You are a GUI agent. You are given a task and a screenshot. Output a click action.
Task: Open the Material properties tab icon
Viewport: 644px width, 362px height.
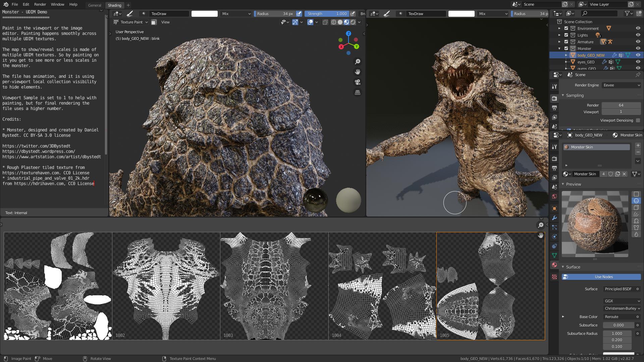click(x=554, y=265)
